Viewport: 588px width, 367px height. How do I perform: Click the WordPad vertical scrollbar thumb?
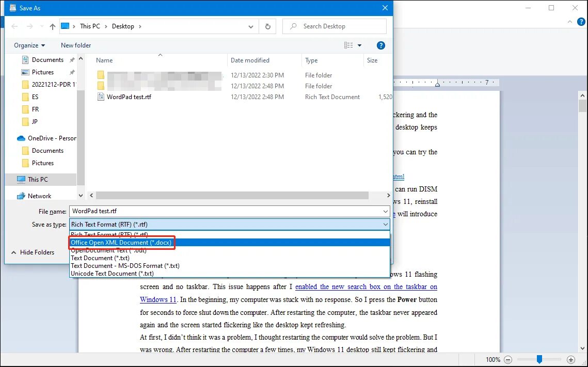582,106
